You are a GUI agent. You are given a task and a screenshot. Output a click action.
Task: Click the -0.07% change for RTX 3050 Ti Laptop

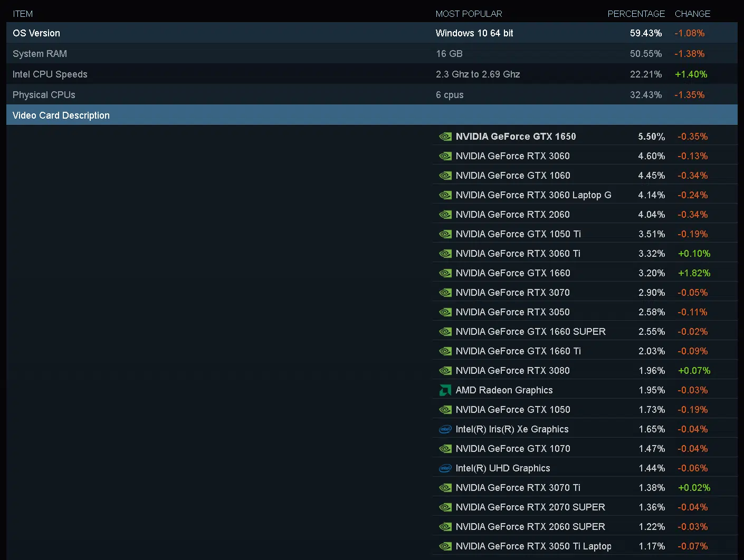[693, 546]
